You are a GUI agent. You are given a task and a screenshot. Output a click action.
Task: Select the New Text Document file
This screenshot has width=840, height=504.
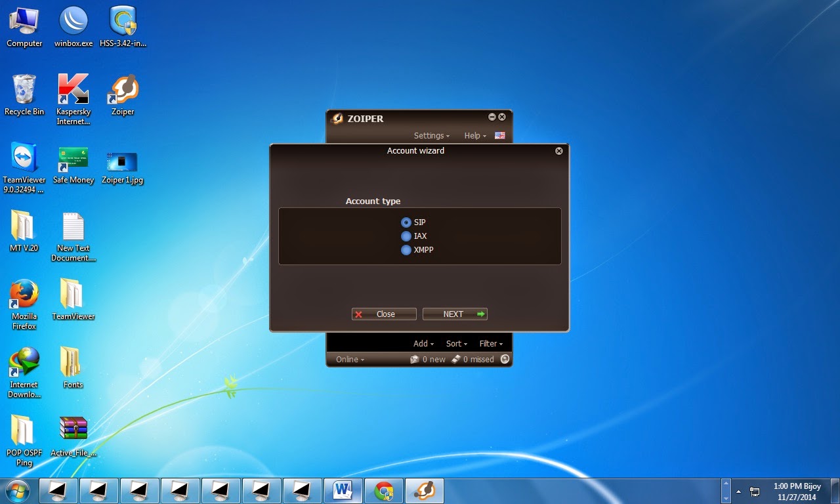tap(73, 236)
